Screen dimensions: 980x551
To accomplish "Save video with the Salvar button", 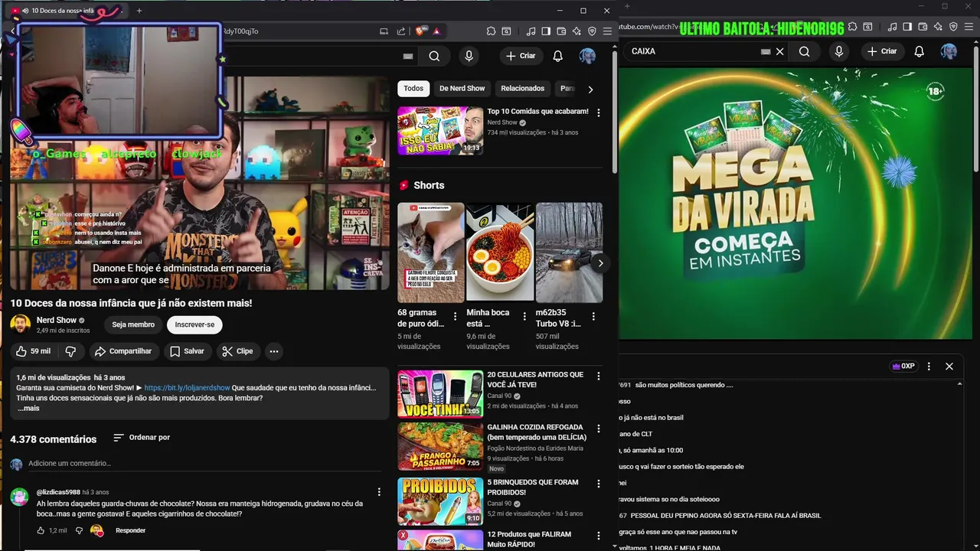I will (x=187, y=351).
